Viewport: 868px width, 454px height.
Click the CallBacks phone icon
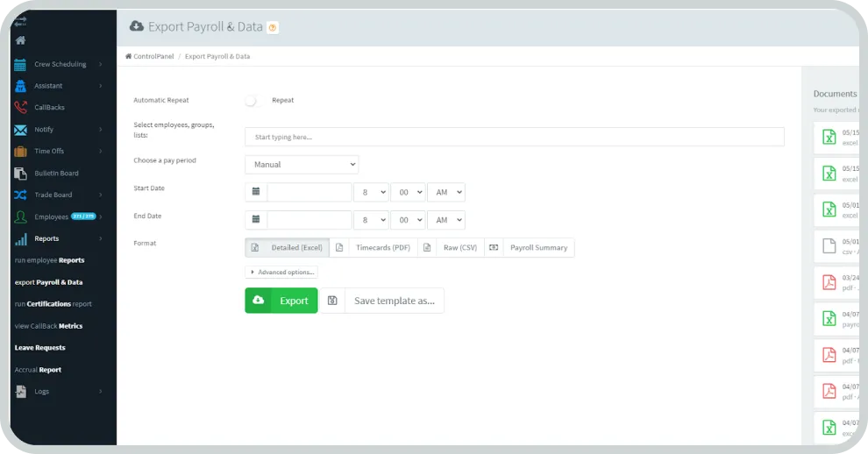(x=20, y=107)
